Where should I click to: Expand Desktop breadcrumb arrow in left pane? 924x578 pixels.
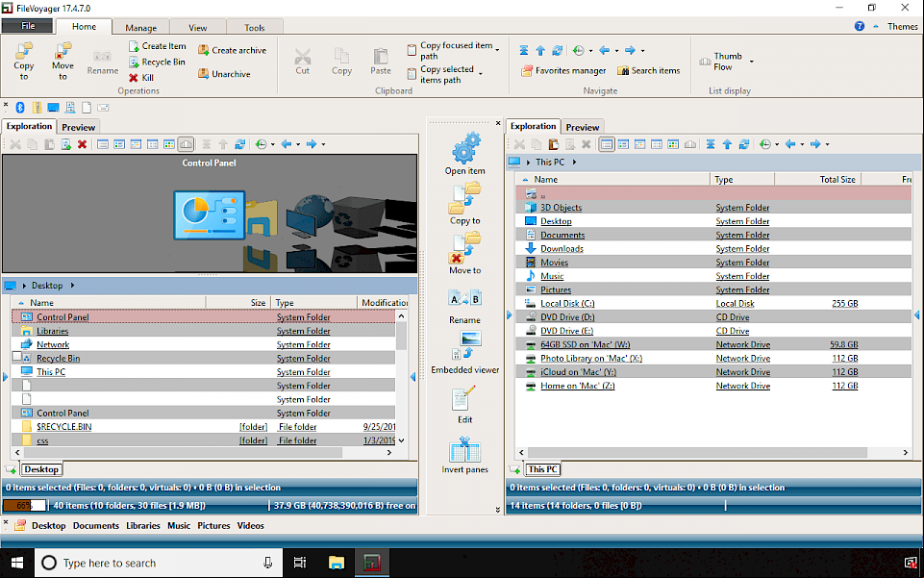click(72, 286)
